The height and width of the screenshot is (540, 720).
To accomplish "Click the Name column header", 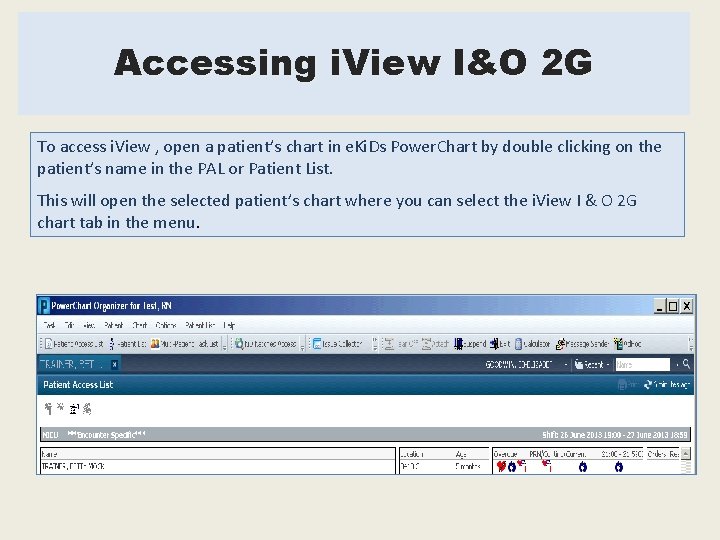I will click(218, 454).
